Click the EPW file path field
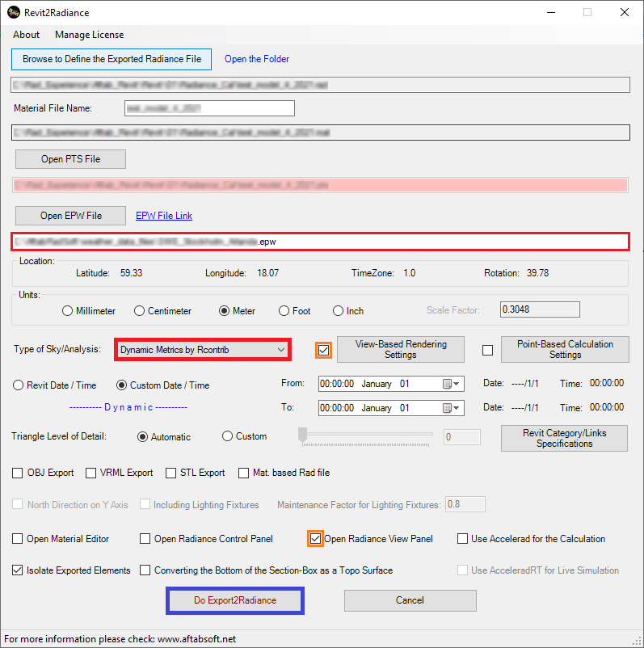The width and height of the screenshot is (644, 648). pos(320,242)
